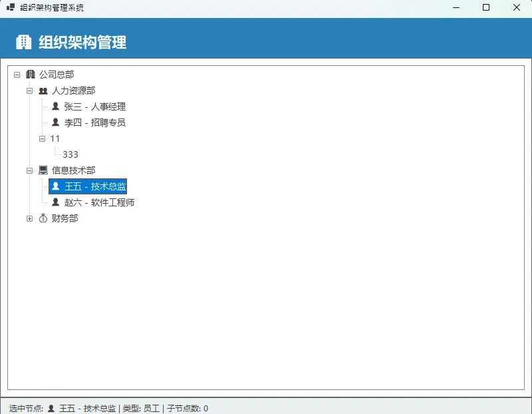Click the person icon beside 王五
This screenshot has width=532, height=414.
click(x=56, y=186)
